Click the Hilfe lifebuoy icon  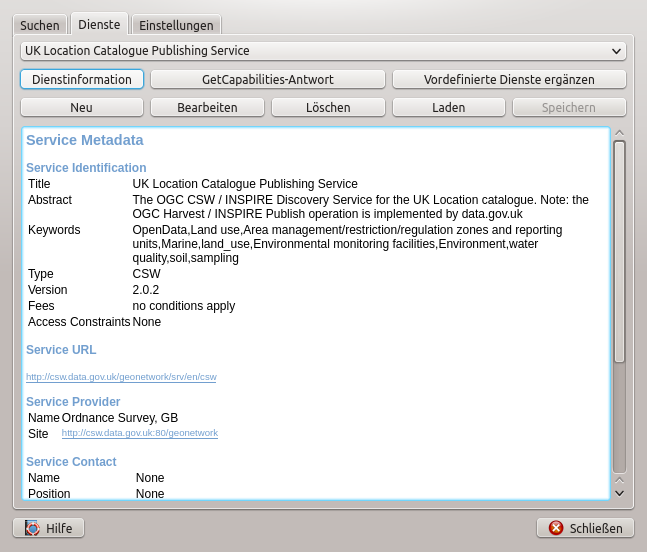pyautogui.click(x=32, y=528)
